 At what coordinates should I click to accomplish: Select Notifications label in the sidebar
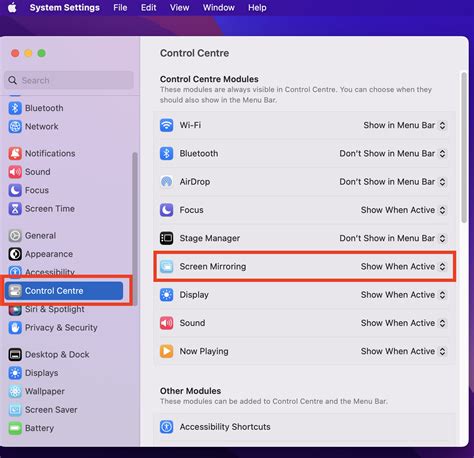pyautogui.click(x=50, y=153)
